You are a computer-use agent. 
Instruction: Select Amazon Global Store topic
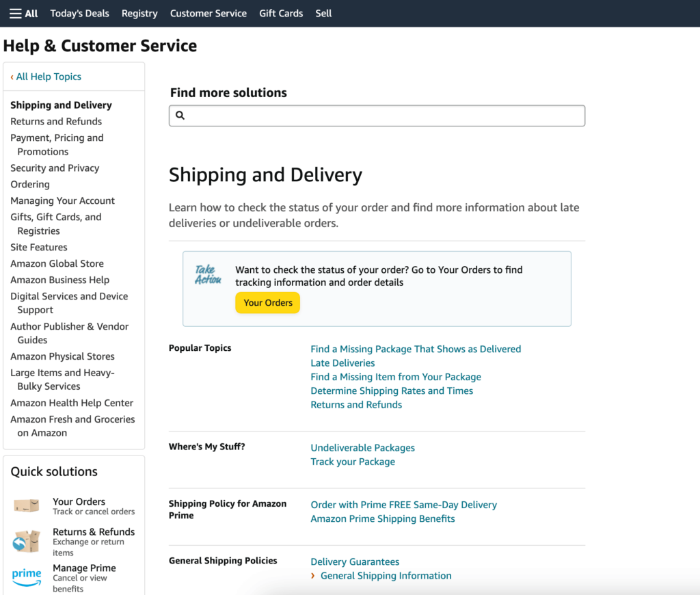click(57, 263)
